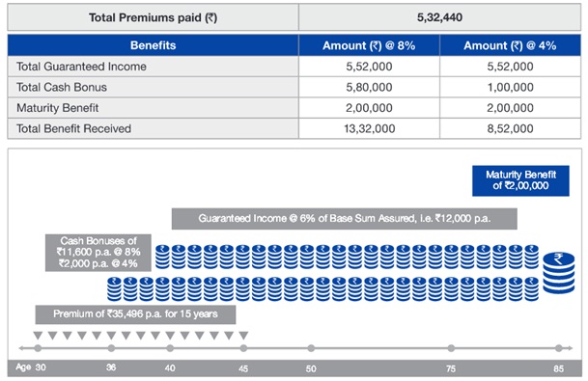Click the blue 'Maturity Benefit of ₹2,00,000' box
This screenshot has width=588, height=381.
point(520,180)
